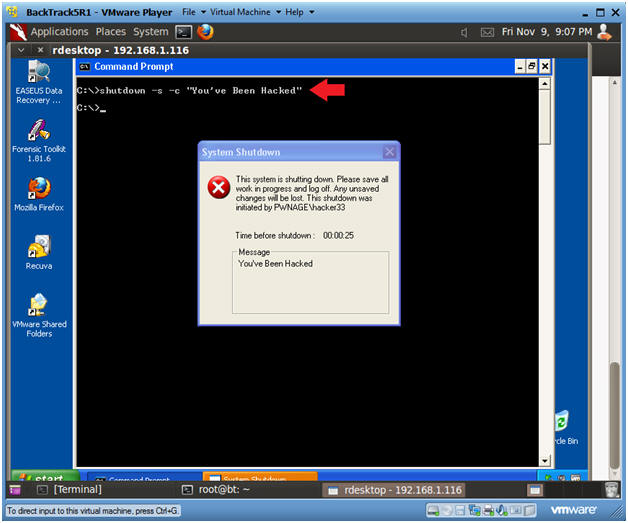Open the Mozilla Firefox desktop shortcut

coord(39,194)
